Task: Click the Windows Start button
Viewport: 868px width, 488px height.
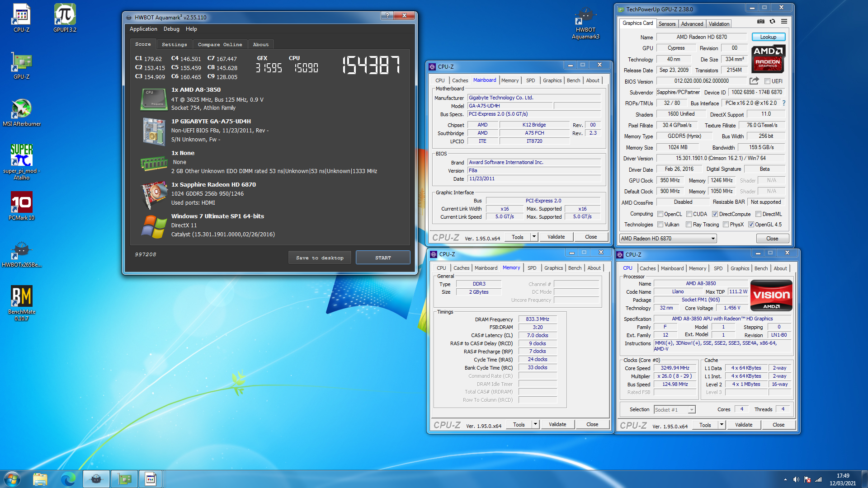Action: coord(12,479)
